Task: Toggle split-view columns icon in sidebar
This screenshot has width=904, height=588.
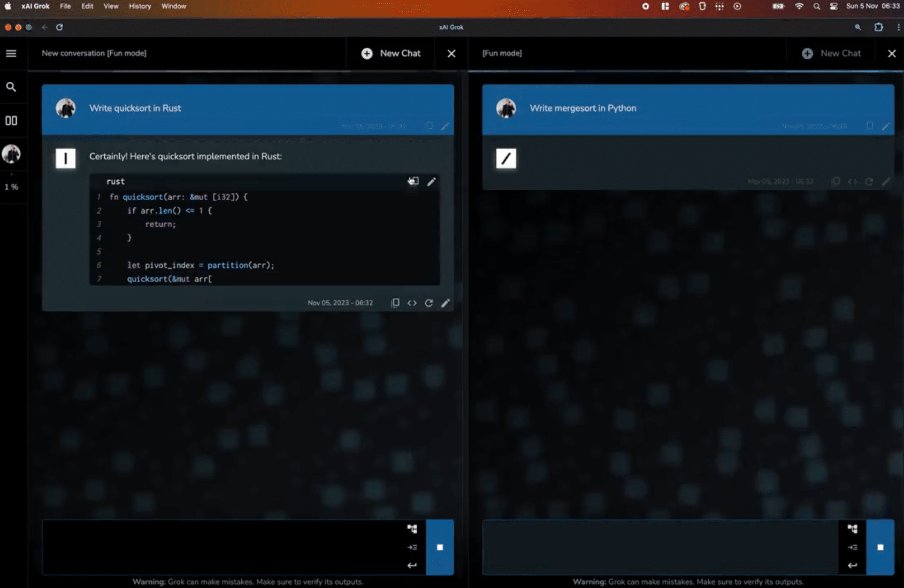Action: coord(11,120)
